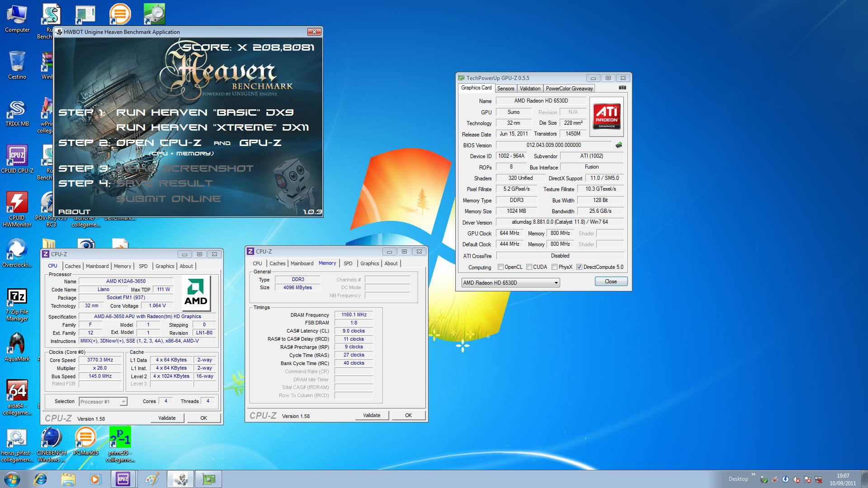
Task: Click the GPU-Z screenshot camera icon
Action: click(623, 88)
